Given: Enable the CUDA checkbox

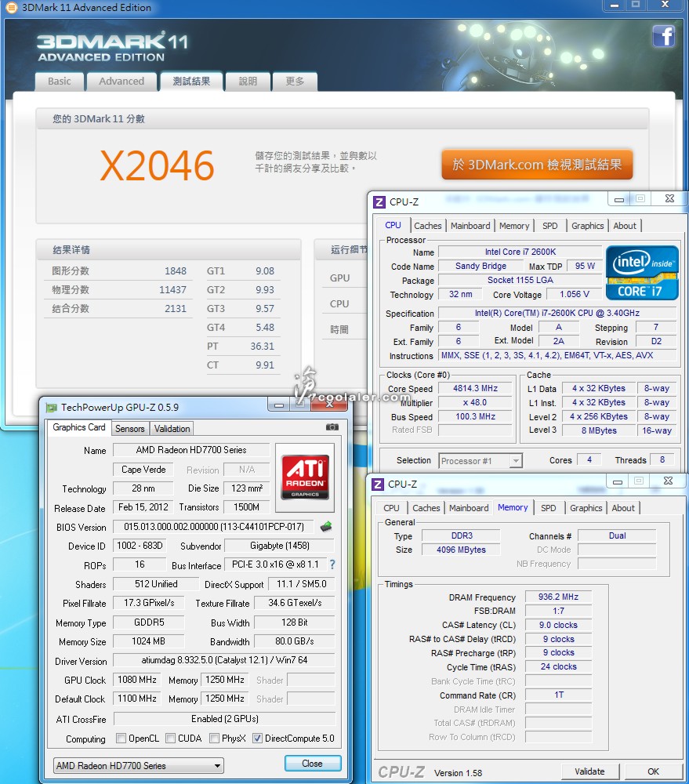Looking at the screenshot, I should [171, 739].
